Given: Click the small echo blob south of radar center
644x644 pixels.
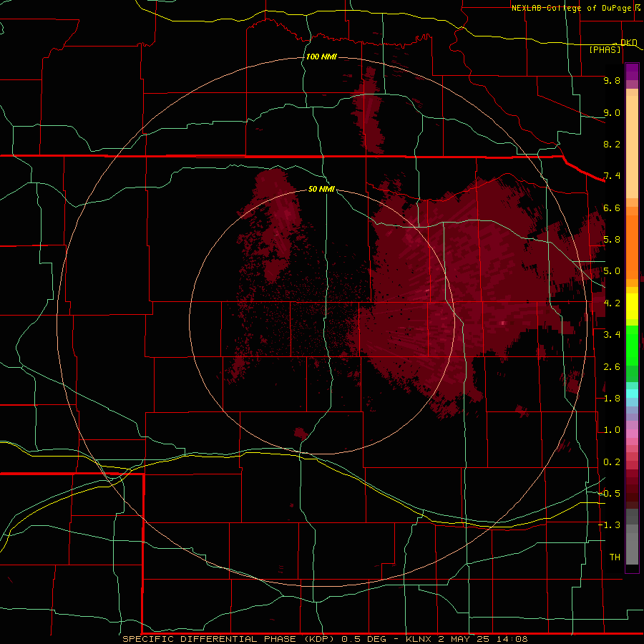Looking at the screenshot, I should click(x=301, y=434).
